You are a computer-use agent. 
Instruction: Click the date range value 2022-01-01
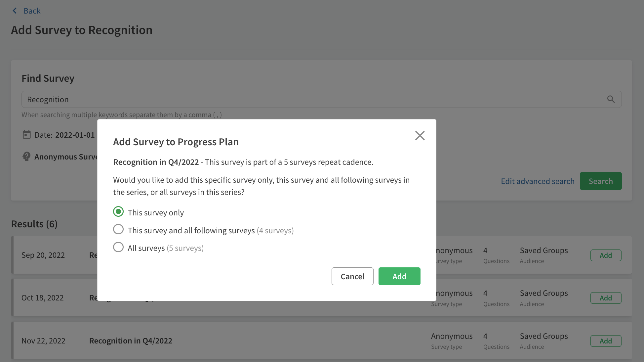(75, 135)
